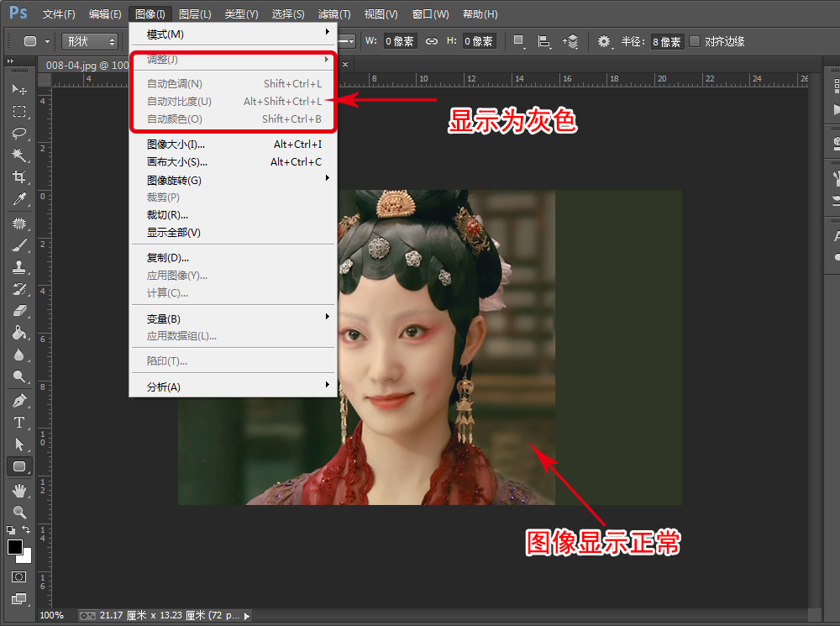Select the Move tool
The width and height of the screenshot is (840, 626).
[x=19, y=89]
